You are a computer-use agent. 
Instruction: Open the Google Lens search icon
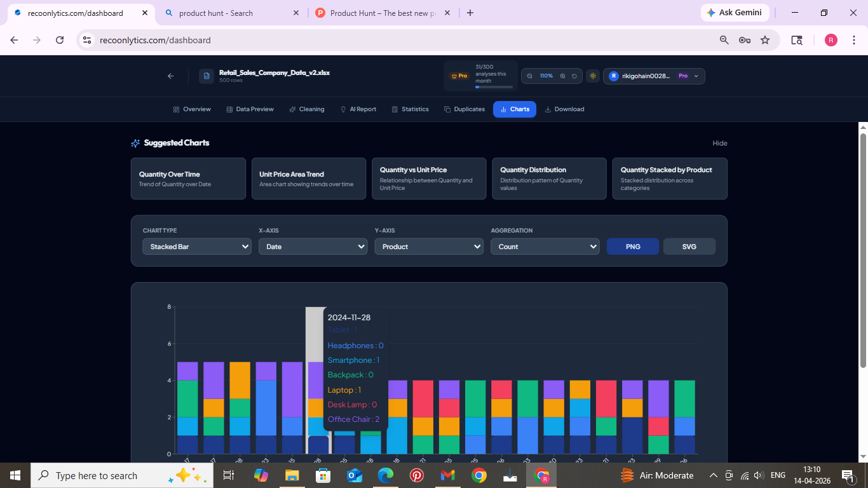pos(796,40)
